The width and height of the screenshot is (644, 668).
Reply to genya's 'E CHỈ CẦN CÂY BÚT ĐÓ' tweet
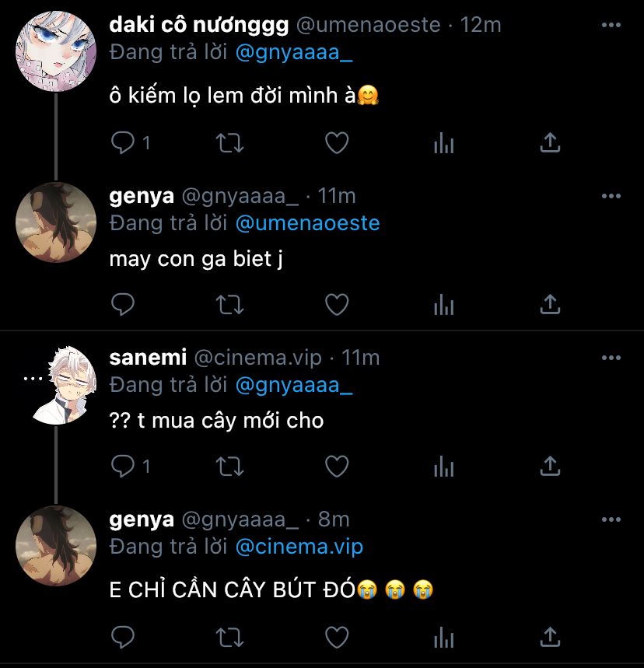point(123,638)
